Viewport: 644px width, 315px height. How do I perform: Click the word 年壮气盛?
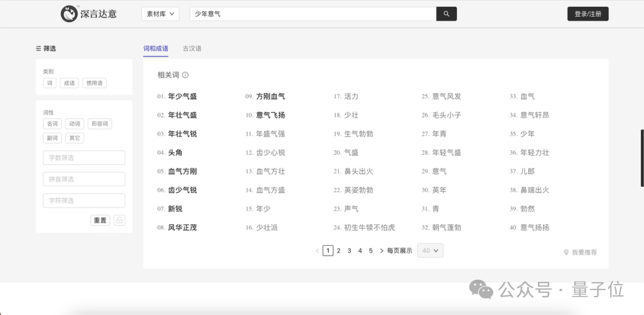pos(182,116)
